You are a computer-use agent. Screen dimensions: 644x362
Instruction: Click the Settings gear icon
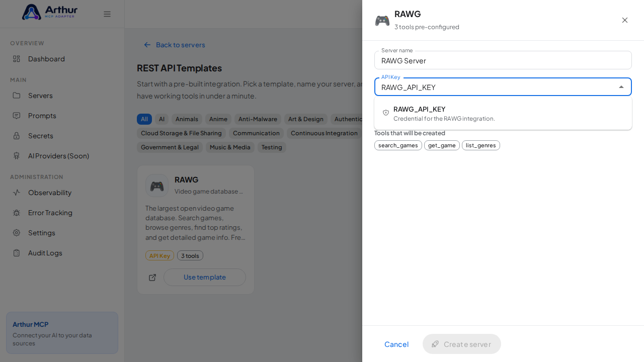coord(17,233)
